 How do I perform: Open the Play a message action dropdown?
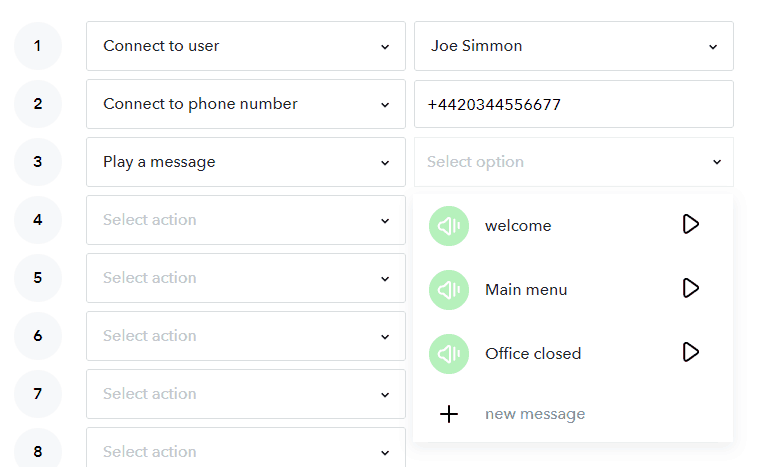point(246,162)
